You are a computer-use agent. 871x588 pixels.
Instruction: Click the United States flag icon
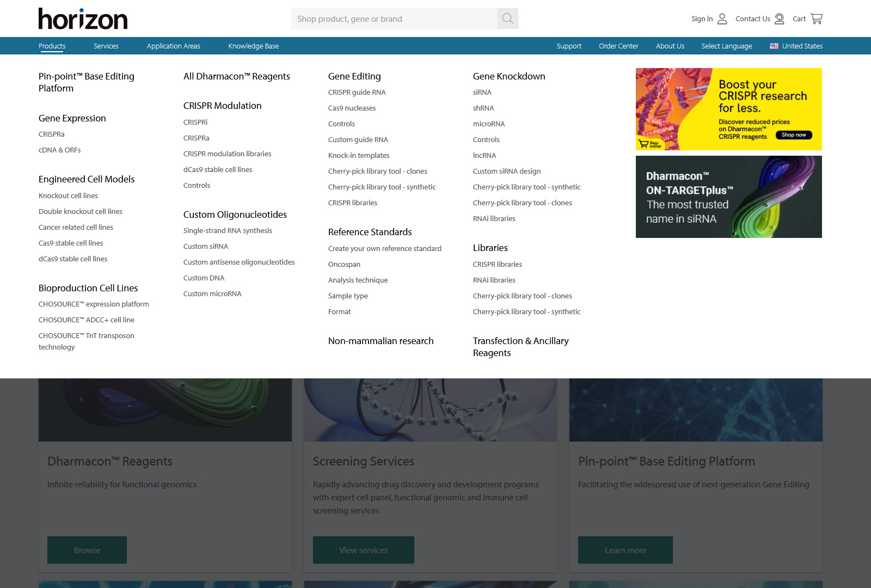(774, 46)
